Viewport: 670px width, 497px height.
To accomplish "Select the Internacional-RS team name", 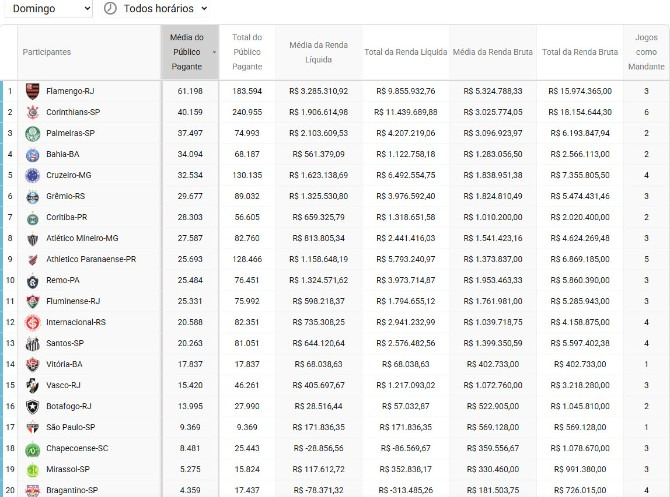I will 76,322.
